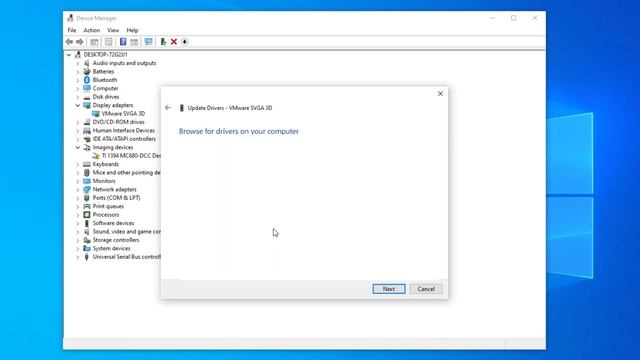
Task: Click the Cancel button
Action: pos(426,289)
